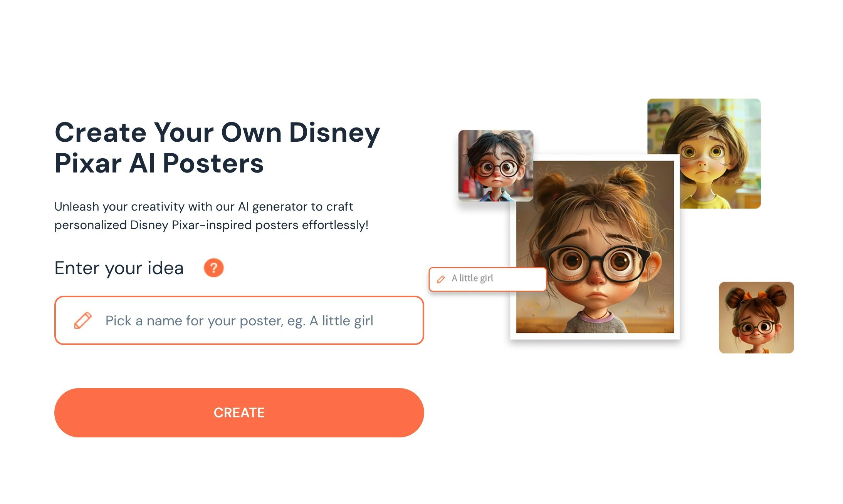Click the 'Enter your idea' label

[x=119, y=268]
